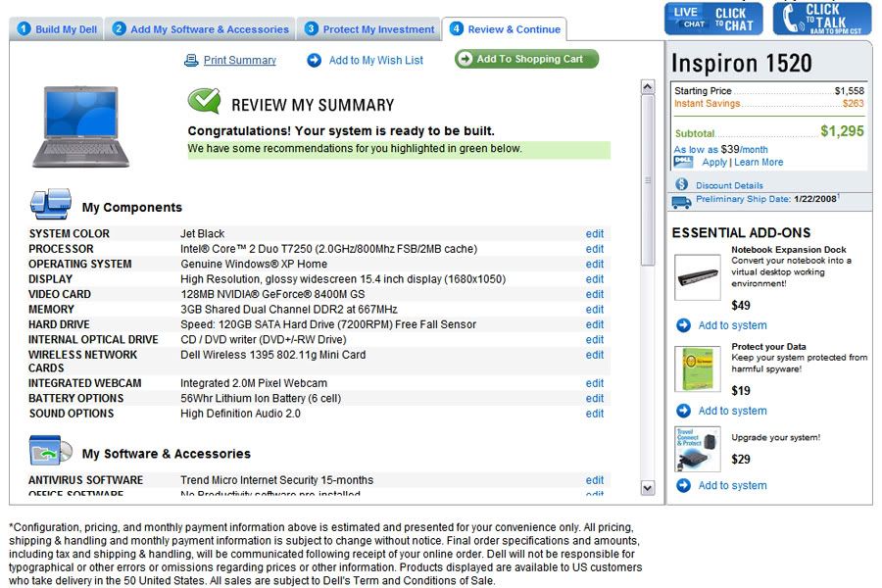
Task: Edit the Hard Drive option
Action: 595,324
